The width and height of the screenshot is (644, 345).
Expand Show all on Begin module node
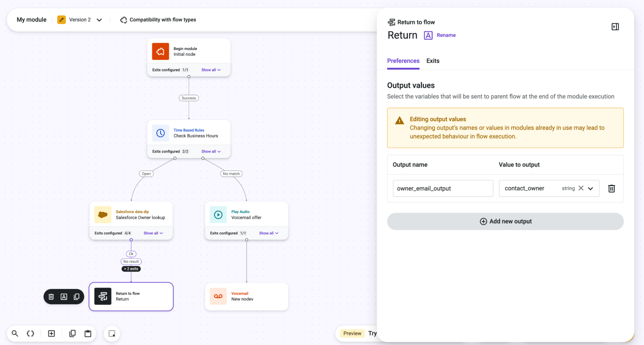click(x=211, y=70)
